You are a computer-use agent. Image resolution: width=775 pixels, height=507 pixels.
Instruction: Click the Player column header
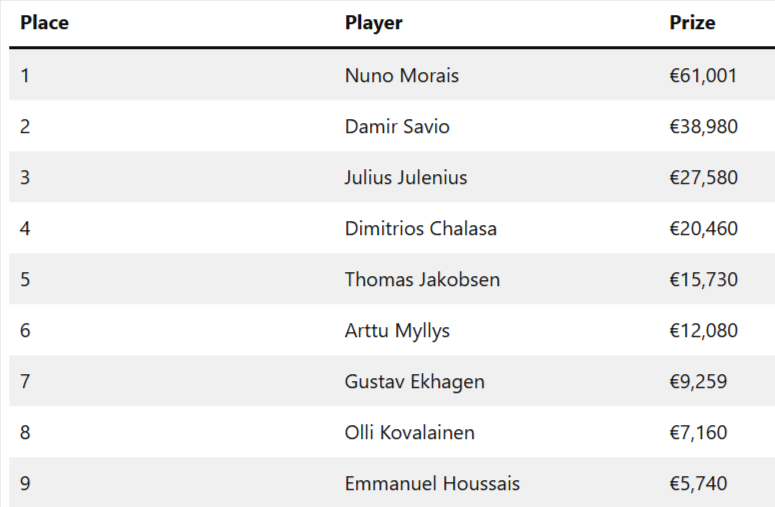pos(373,23)
